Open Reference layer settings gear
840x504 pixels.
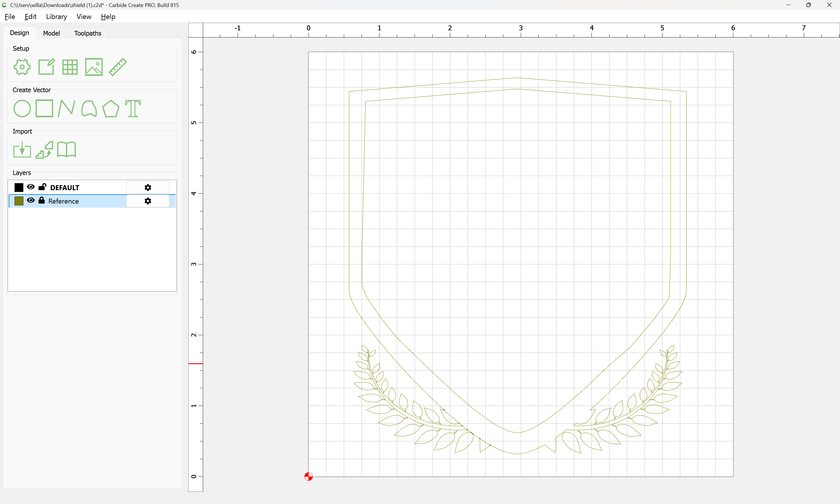click(148, 201)
